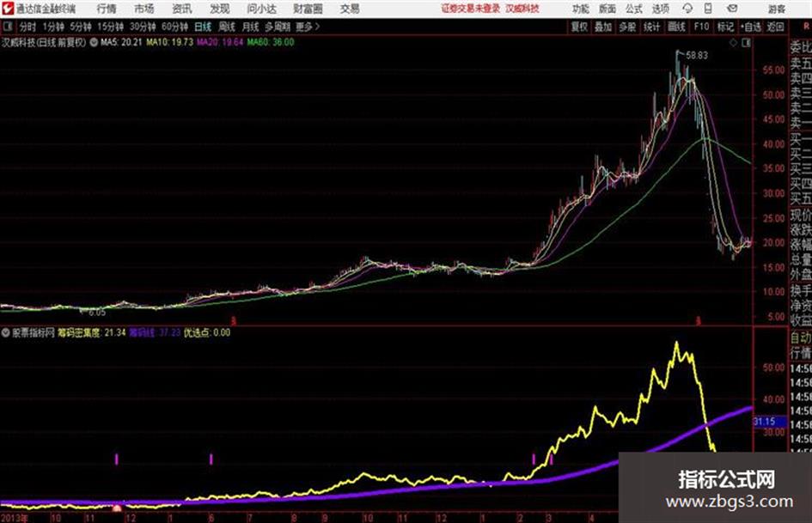Click the 游客 user account label

pyautogui.click(x=776, y=9)
